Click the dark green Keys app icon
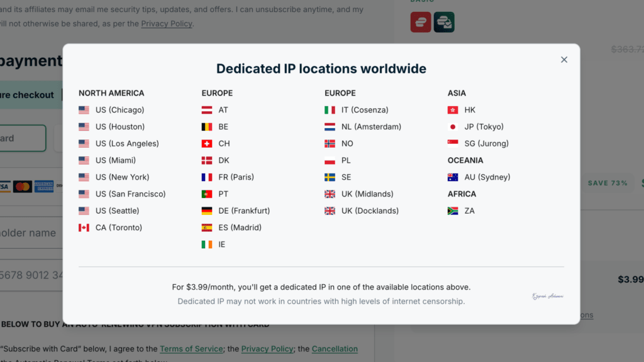This screenshot has width=644, height=362. tap(444, 22)
